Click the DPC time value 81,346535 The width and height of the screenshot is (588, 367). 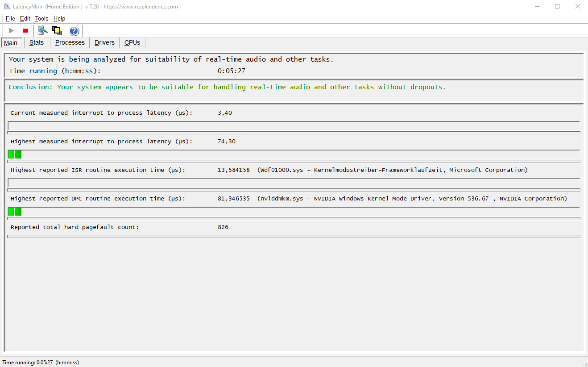(234, 199)
